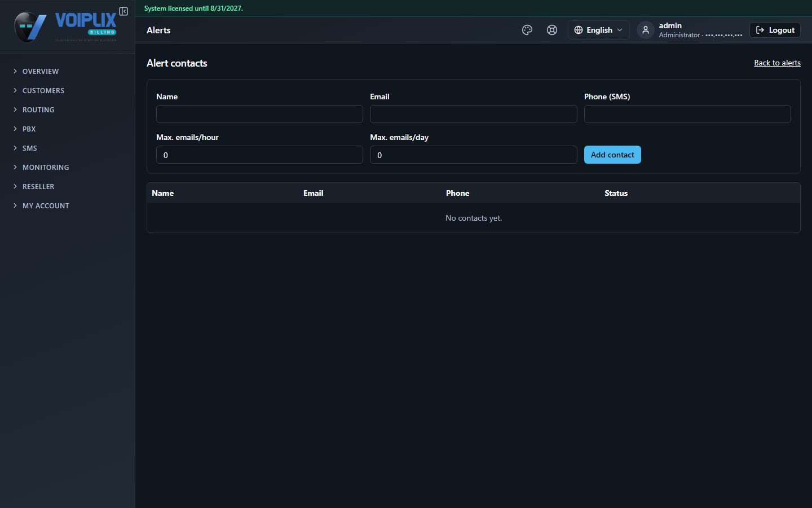Image resolution: width=812 pixels, height=508 pixels.
Task: Open the support lifebuoy icon
Action: click(x=552, y=30)
